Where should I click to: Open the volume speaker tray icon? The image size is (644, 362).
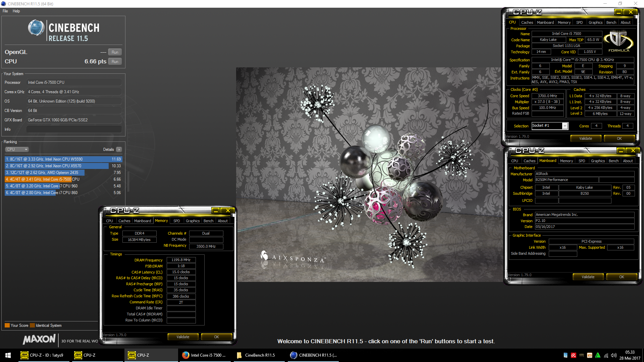[614, 355]
